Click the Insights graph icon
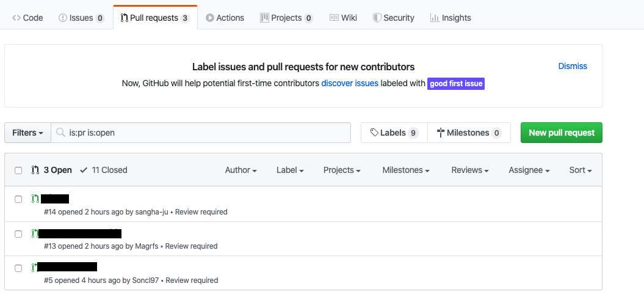This screenshot has width=644, height=308. (435, 18)
